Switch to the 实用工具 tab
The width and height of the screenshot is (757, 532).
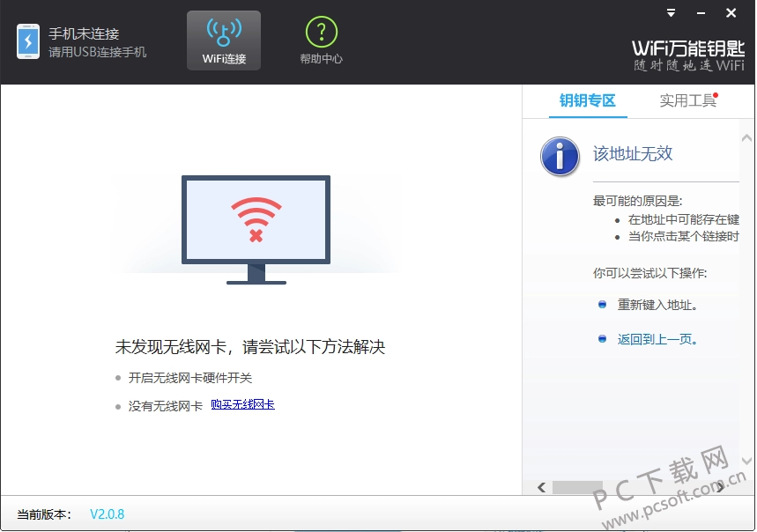(687, 100)
